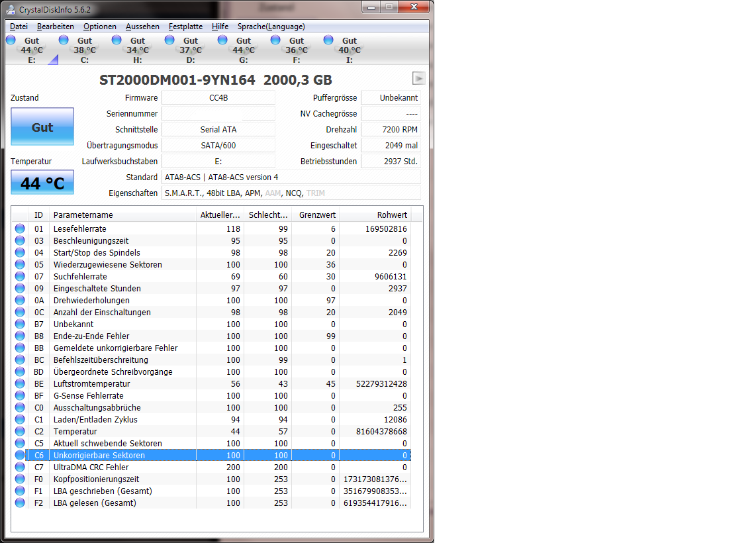This screenshot has width=756, height=543.
Task: Click status orb for LBA gelesen row
Action: point(20,503)
